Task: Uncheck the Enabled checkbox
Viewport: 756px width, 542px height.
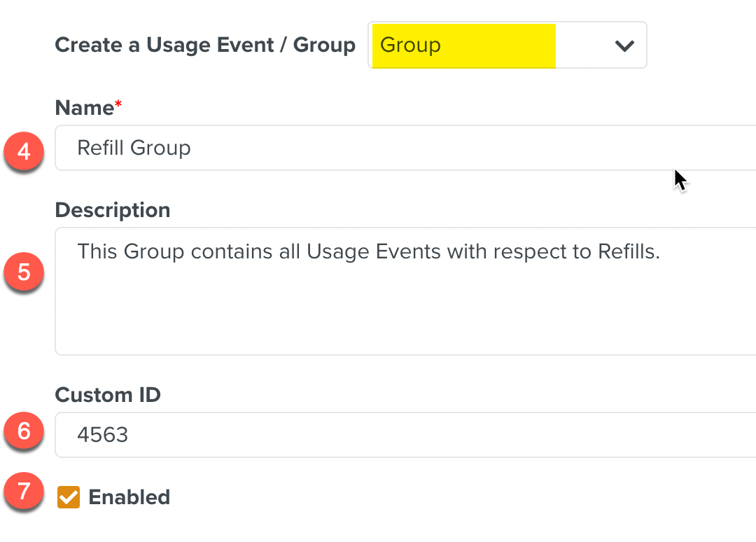Action: [69, 497]
